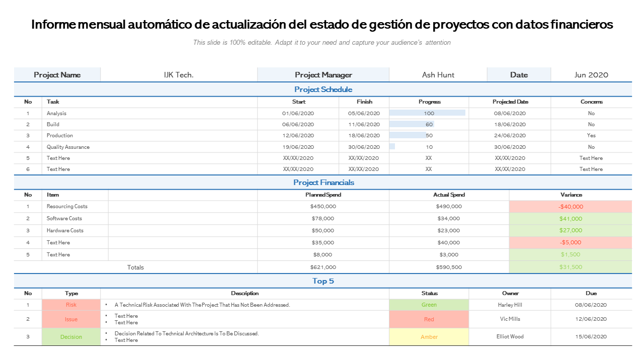Click the 'Project Financials' section heading
Image resolution: width=644 pixels, height=362 pixels.
(324, 183)
